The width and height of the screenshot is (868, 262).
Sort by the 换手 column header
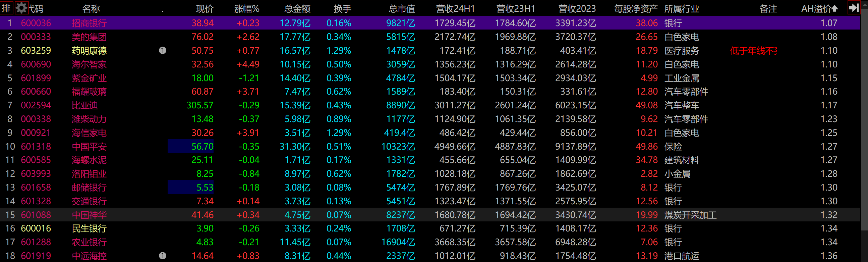tap(342, 8)
